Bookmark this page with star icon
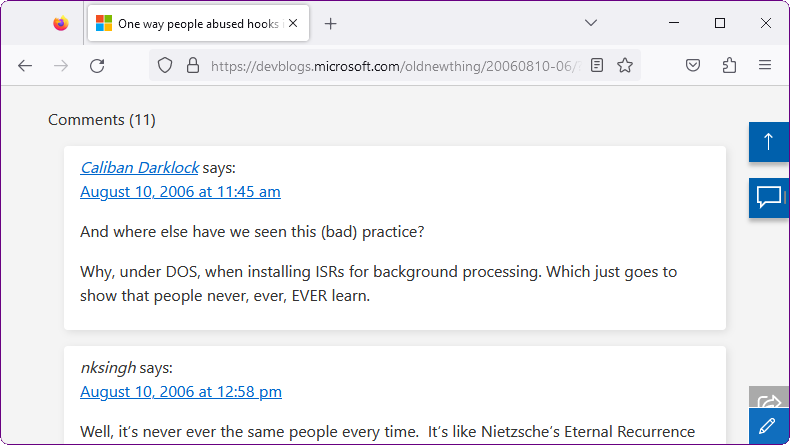 coord(625,65)
